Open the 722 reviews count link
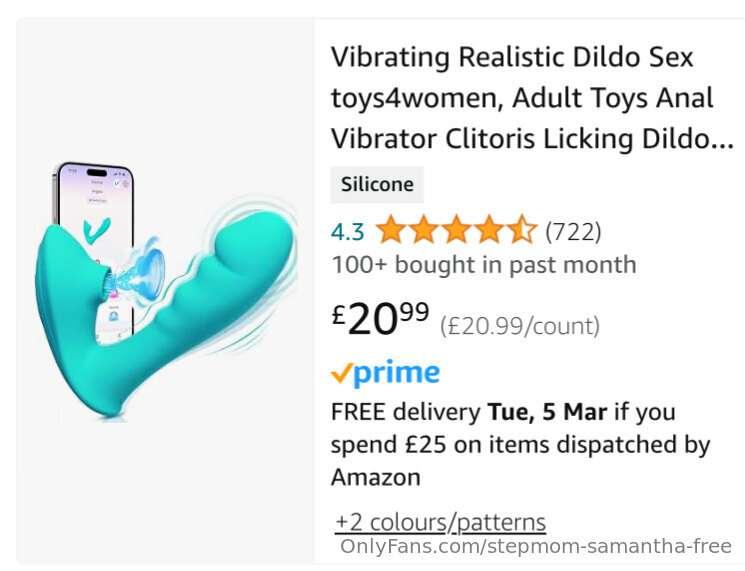745x571 pixels. coord(573,232)
